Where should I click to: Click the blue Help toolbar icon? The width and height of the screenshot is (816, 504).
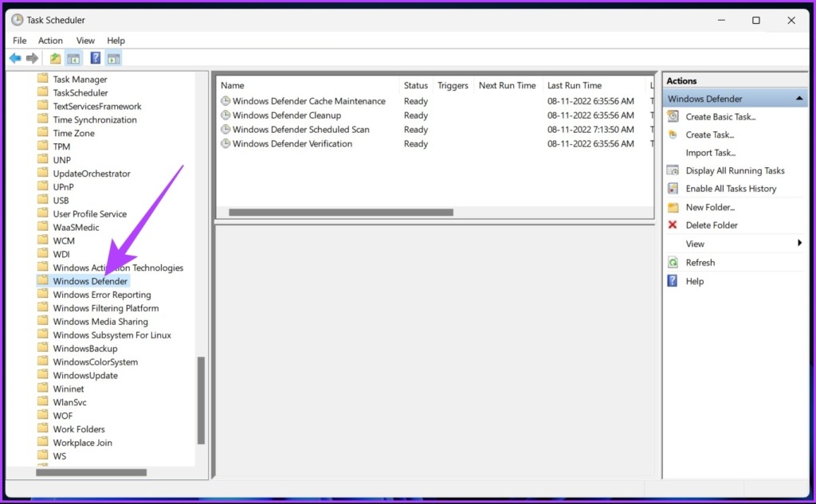tap(96, 58)
